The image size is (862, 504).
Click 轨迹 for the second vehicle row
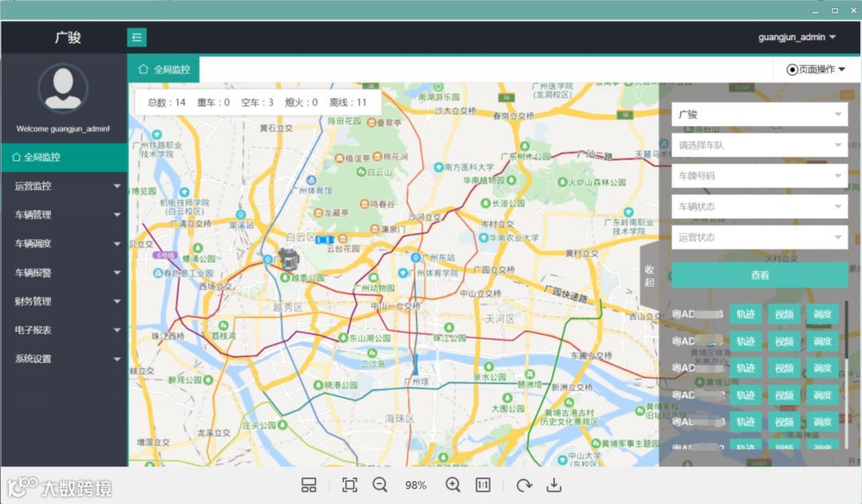745,341
